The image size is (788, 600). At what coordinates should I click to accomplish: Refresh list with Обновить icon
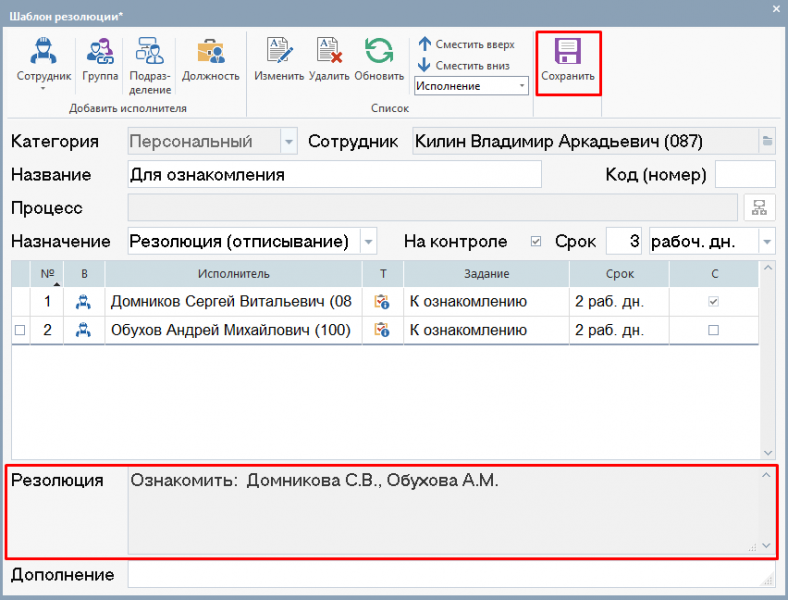[x=379, y=51]
